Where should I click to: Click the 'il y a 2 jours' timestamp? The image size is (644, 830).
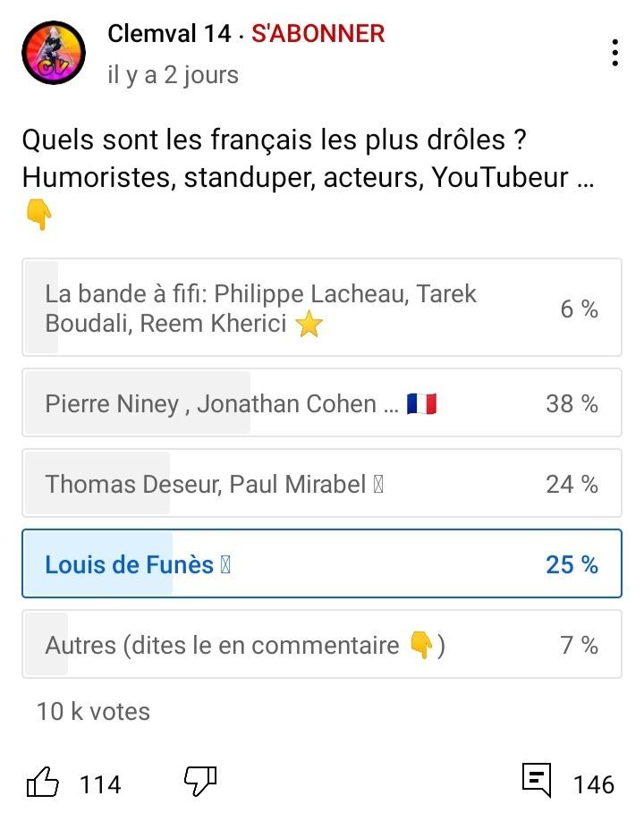tap(173, 74)
